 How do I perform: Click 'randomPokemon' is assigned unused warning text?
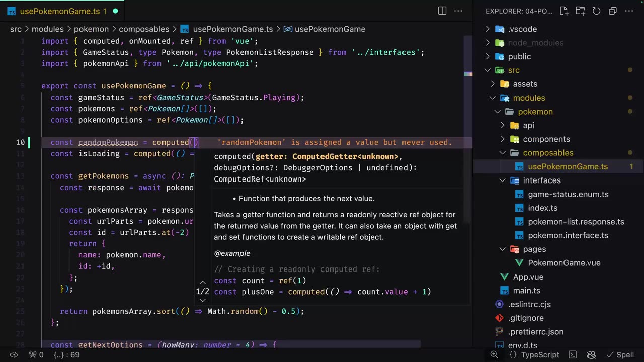(335, 142)
